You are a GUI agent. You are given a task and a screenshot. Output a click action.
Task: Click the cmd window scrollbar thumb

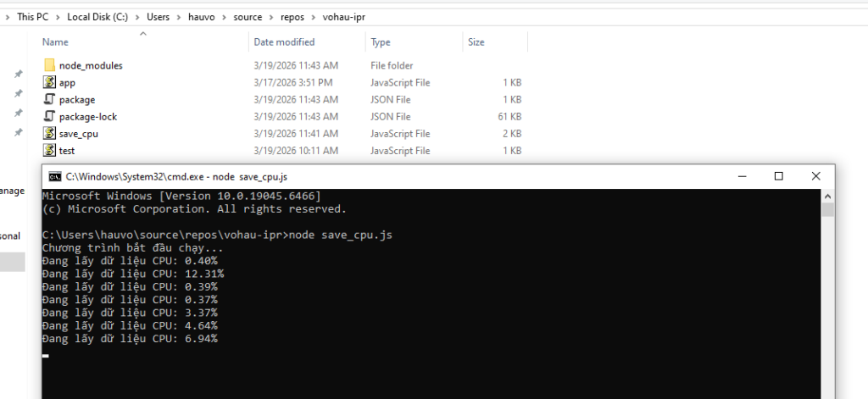tap(828, 210)
